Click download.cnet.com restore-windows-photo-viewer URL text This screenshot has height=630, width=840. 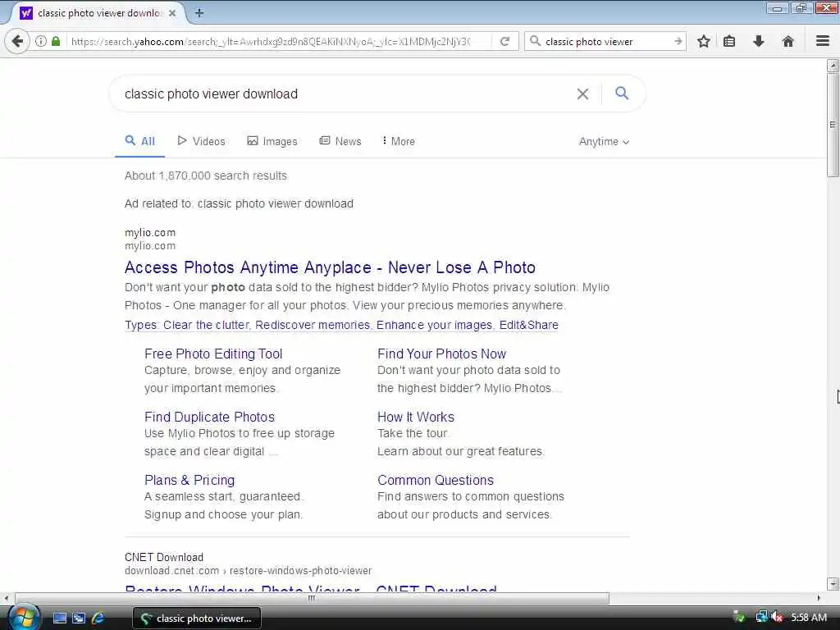[x=248, y=571]
